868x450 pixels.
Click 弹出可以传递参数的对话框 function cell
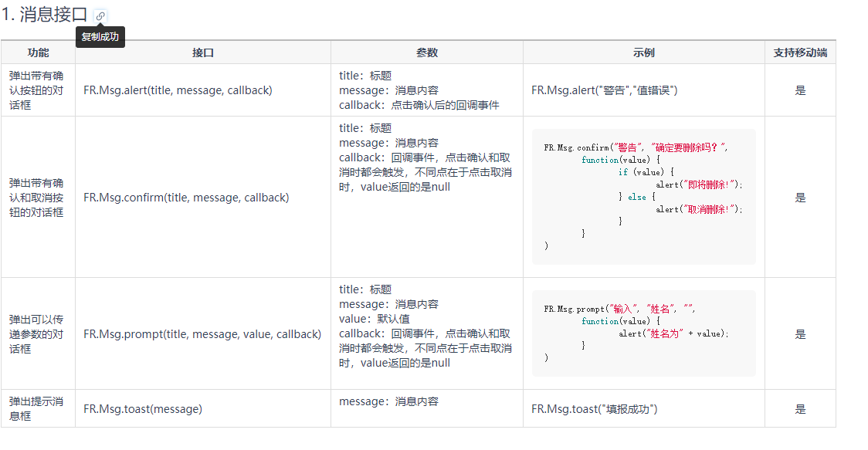tap(36, 334)
